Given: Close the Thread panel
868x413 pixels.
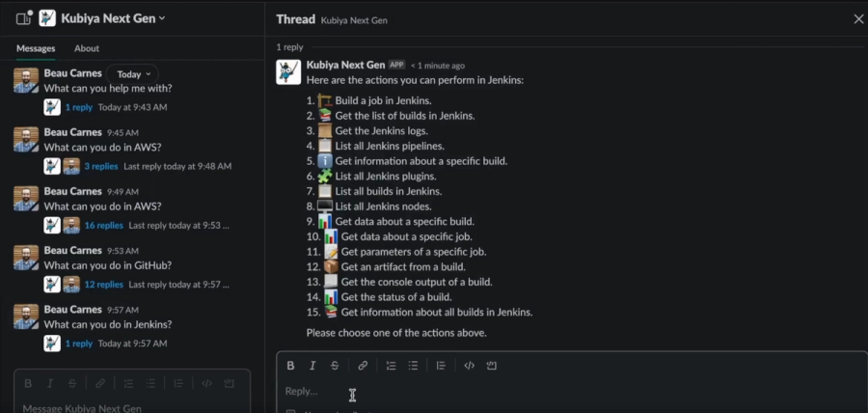Looking at the screenshot, I should tap(858, 19).
